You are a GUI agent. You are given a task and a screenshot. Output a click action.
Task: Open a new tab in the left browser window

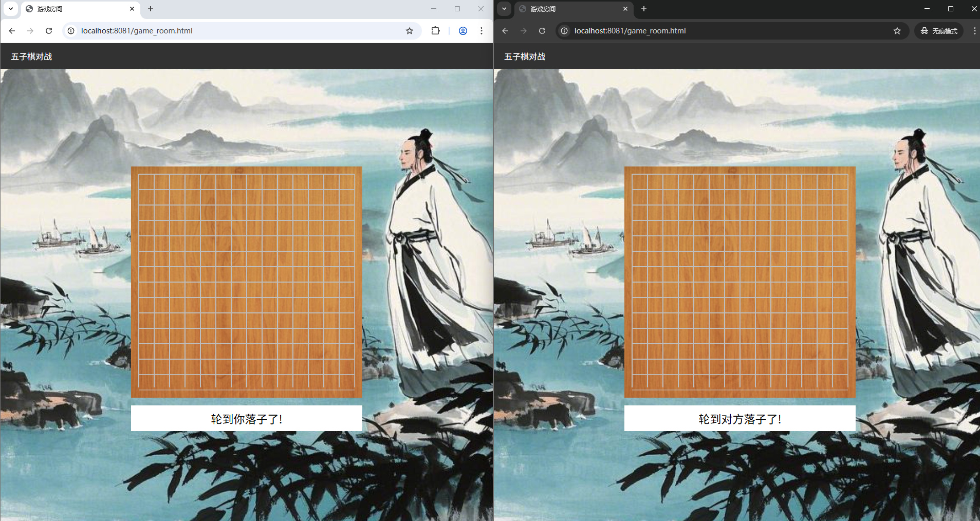[x=151, y=9]
